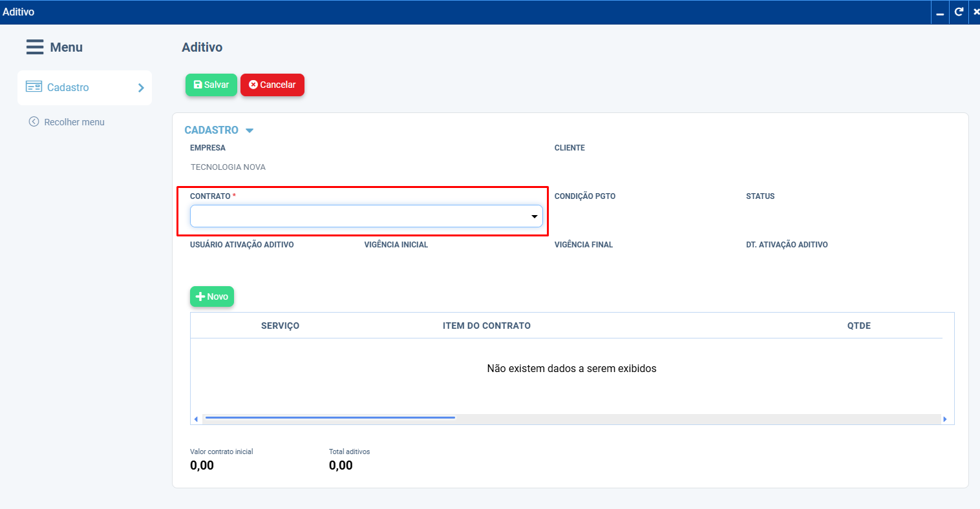Open the hamburger Menu icon
The height and width of the screenshot is (509, 980).
(x=35, y=47)
